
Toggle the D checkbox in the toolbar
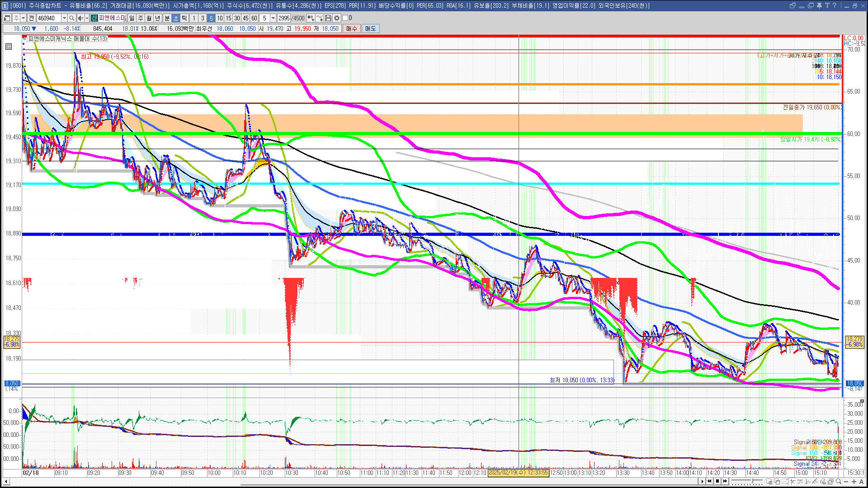coord(345,18)
